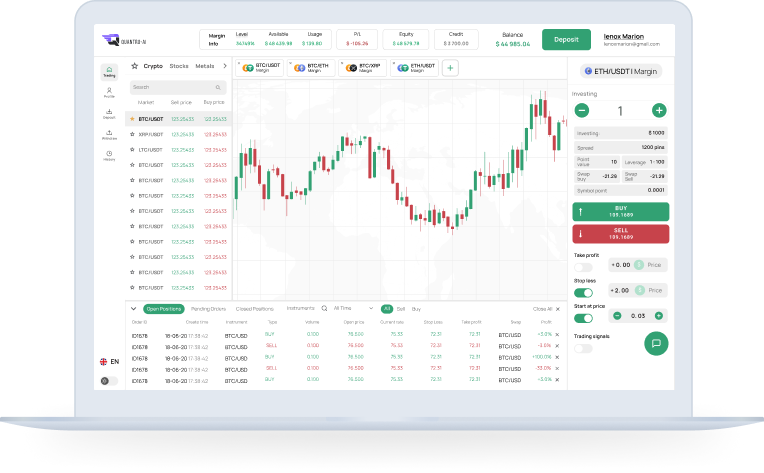Click the plus button to add a chart tab
The width and height of the screenshot is (764, 473).
coord(450,68)
